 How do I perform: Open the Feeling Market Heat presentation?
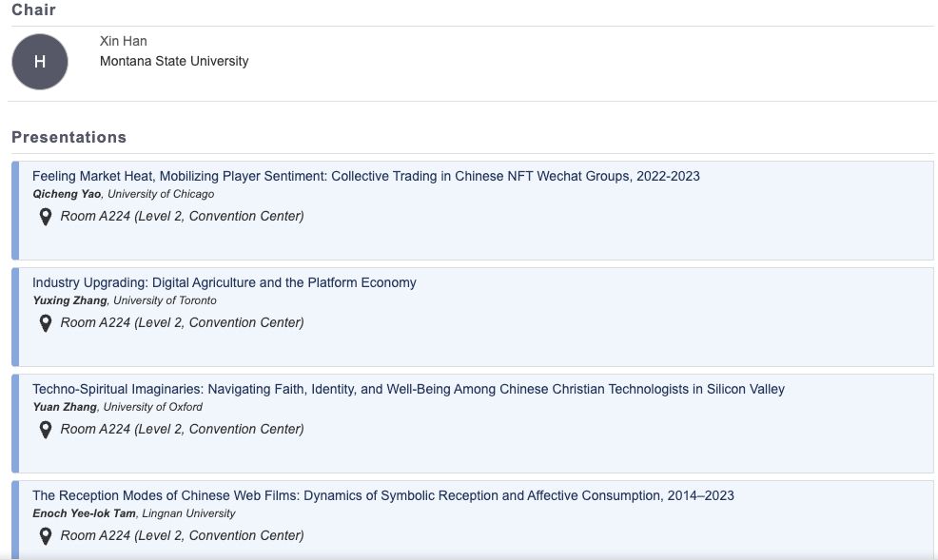click(365, 176)
